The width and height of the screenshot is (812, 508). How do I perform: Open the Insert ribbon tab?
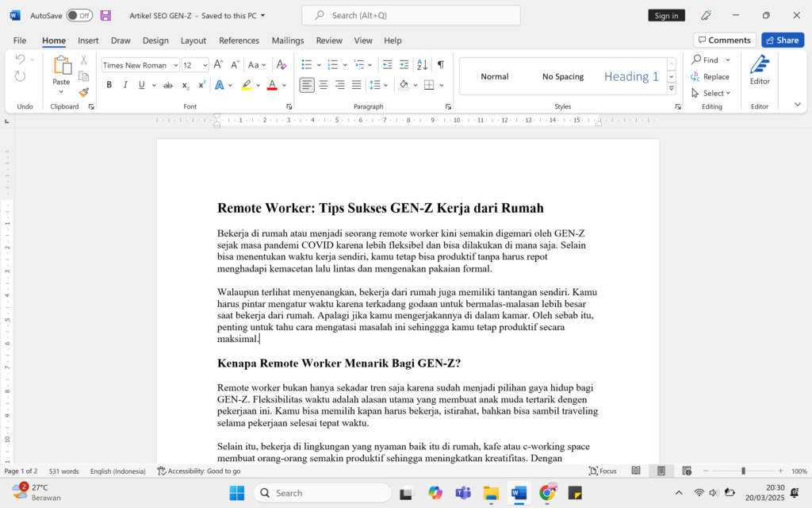click(x=88, y=40)
